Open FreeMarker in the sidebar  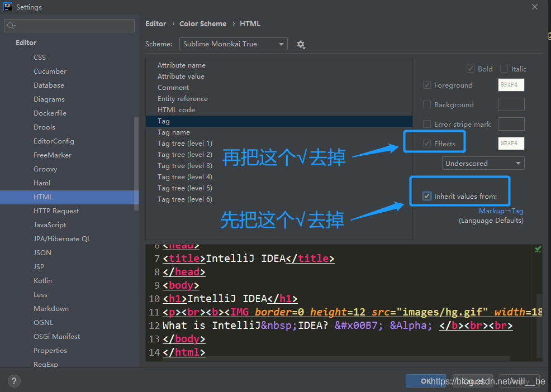click(x=53, y=155)
